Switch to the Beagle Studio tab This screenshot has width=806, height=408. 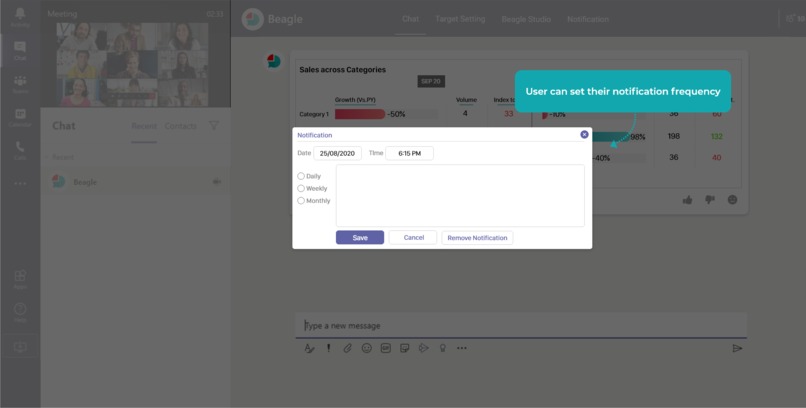coord(526,19)
